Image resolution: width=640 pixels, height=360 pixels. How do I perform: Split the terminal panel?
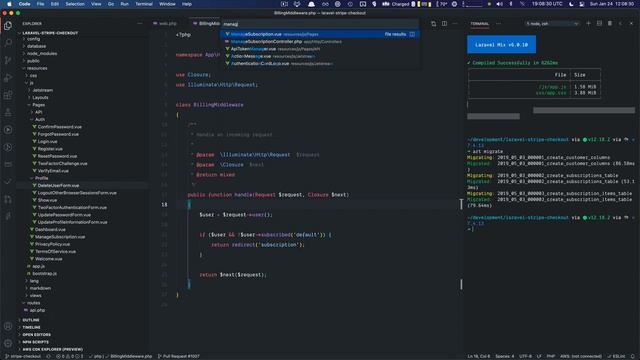coord(599,24)
